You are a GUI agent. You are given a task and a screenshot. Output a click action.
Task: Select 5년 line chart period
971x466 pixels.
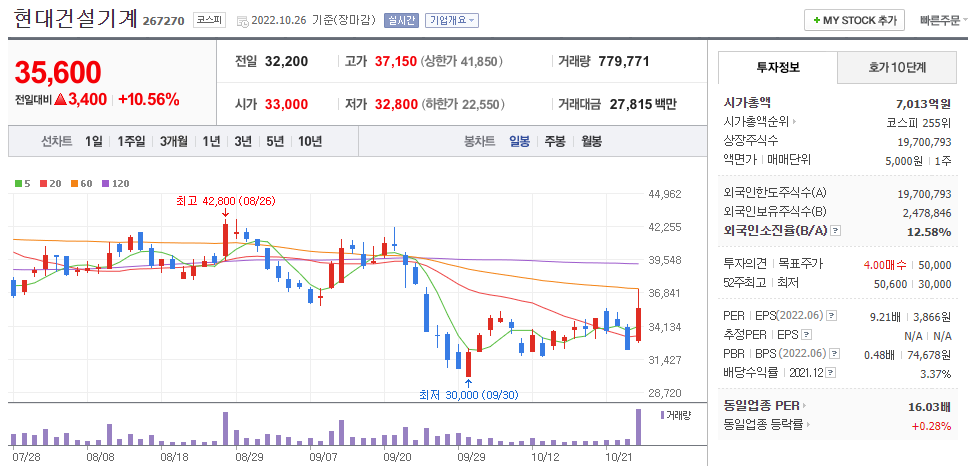click(x=274, y=141)
